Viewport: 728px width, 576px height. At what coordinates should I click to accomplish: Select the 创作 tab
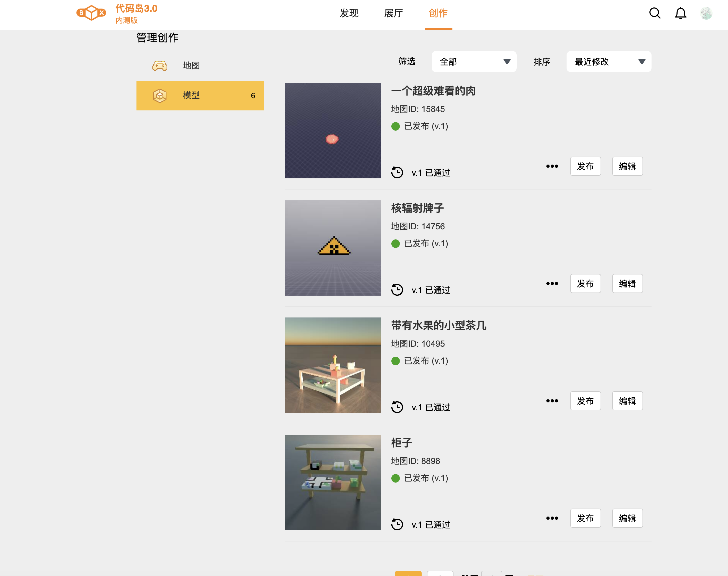438,14
